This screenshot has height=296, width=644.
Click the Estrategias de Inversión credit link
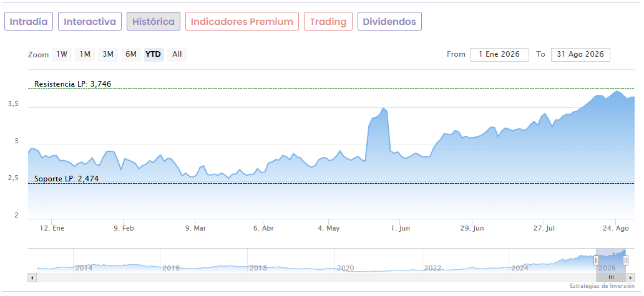pos(602,286)
